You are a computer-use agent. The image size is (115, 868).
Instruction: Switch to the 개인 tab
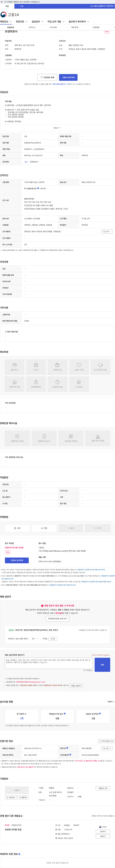coord(7,6)
